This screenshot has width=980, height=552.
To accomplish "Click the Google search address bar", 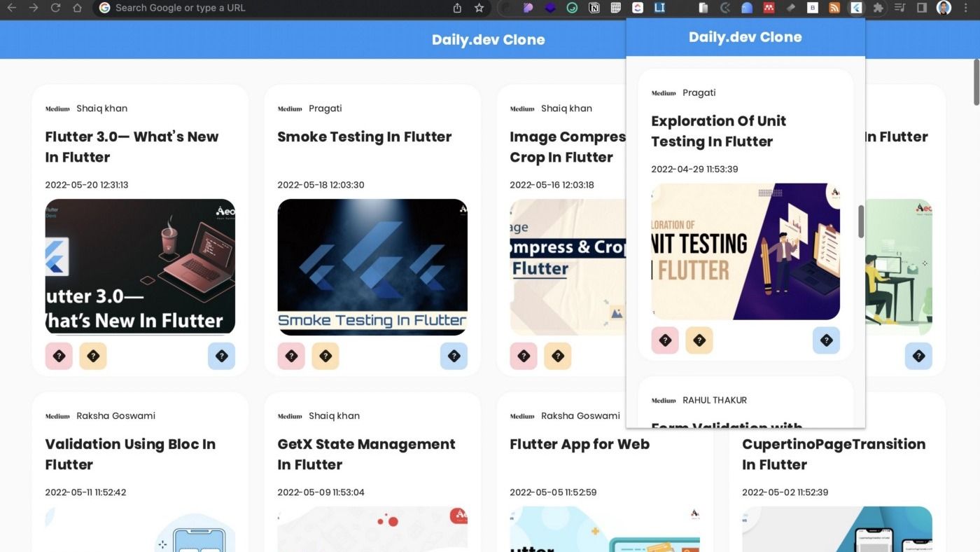I will tap(210, 8).
